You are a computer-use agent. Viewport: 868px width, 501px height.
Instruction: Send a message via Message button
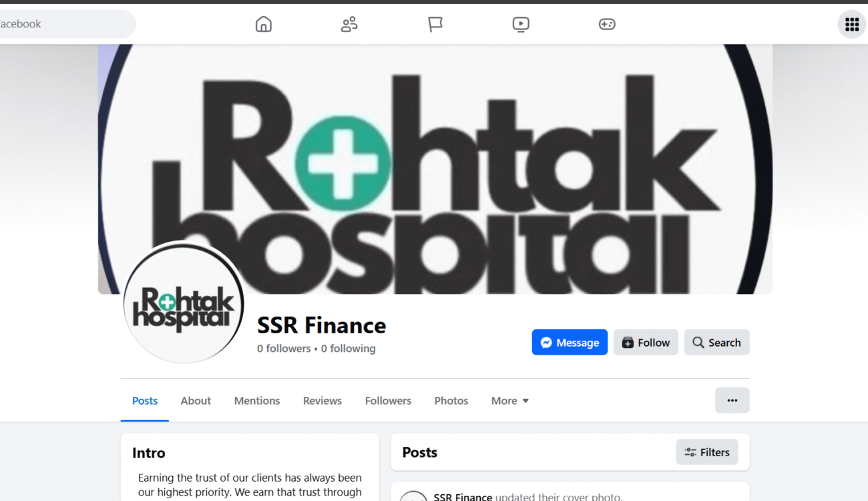(x=570, y=342)
